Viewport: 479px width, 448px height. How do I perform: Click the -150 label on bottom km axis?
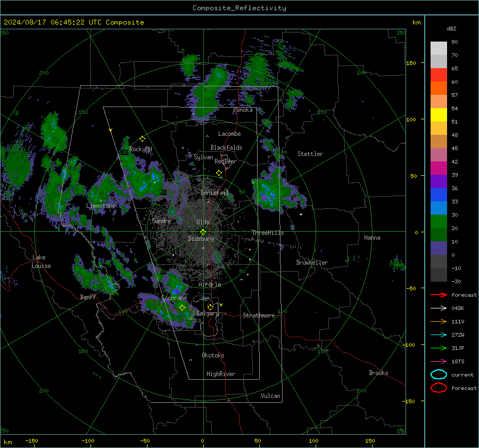(x=31, y=441)
